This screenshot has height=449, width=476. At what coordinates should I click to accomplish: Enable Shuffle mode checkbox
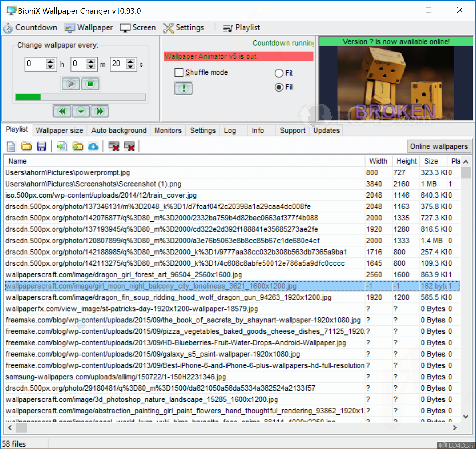[x=179, y=73]
